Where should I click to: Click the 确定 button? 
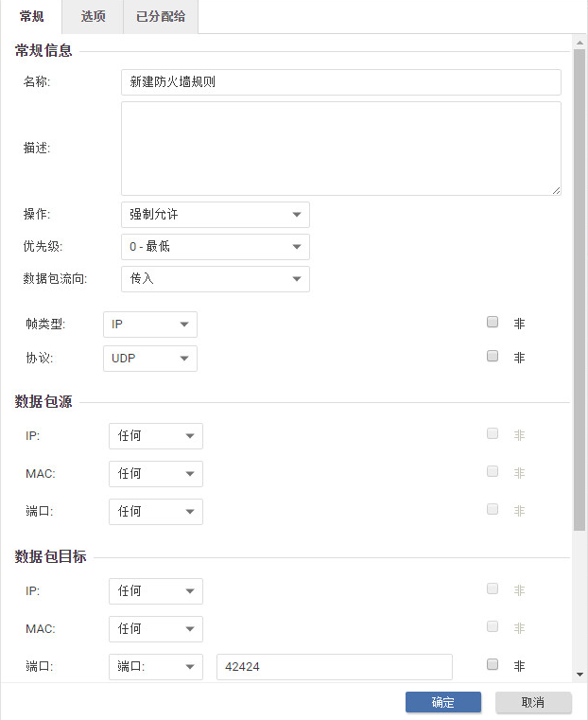[x=442, y=702]
